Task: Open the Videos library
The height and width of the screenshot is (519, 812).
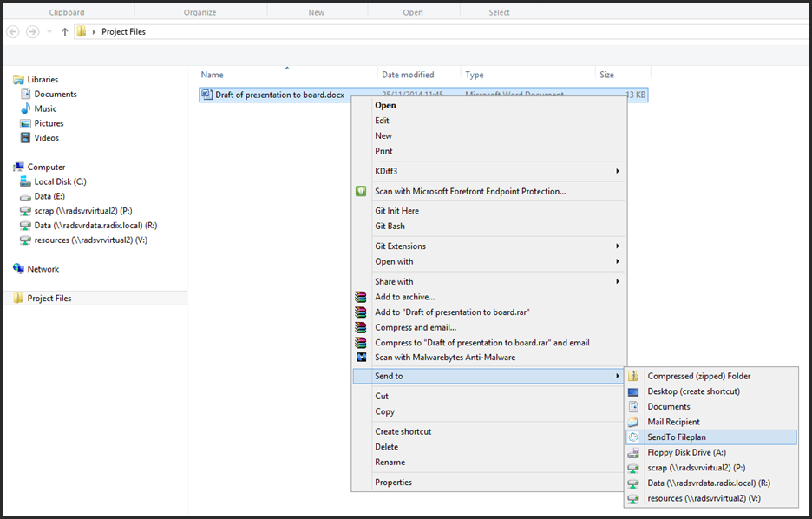Action: pyautogui.click(x=47, y=138)
